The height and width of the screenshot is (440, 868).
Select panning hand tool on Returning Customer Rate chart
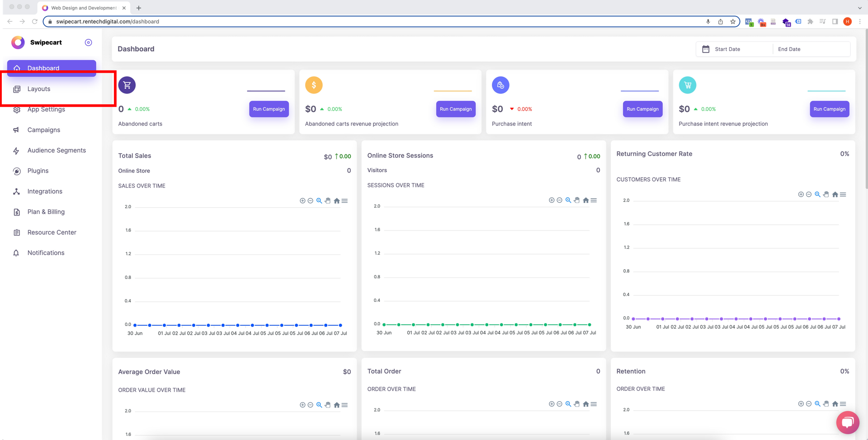(826, 195)
